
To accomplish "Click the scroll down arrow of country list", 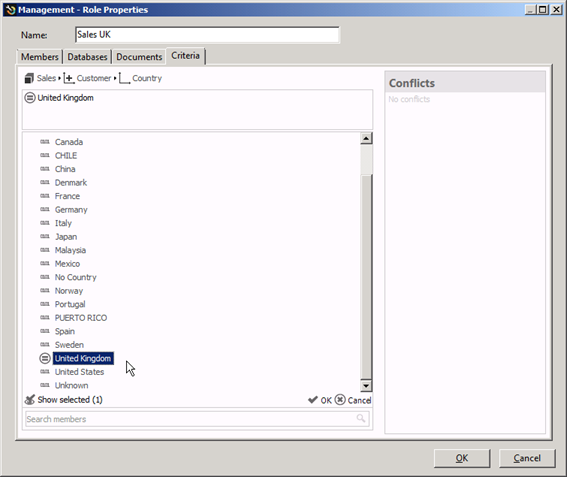I will pyautogui.click(x=366, y=386).
